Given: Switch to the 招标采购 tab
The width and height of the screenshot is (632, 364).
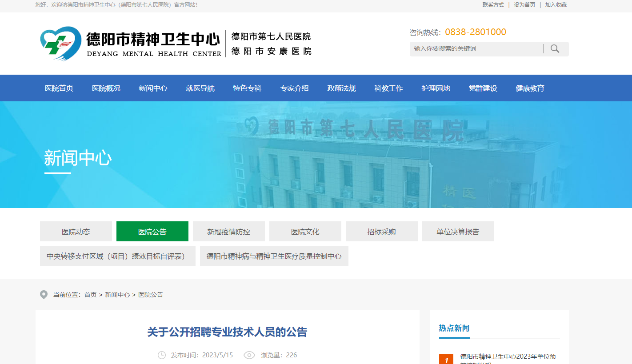Looking at the screenshot, I should [381, 232].
